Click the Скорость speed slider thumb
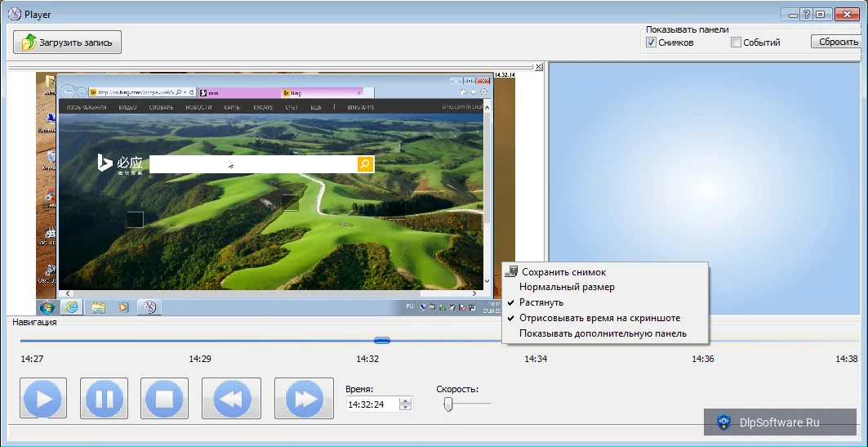The image size is (868, 447). [x=448, y=405]
